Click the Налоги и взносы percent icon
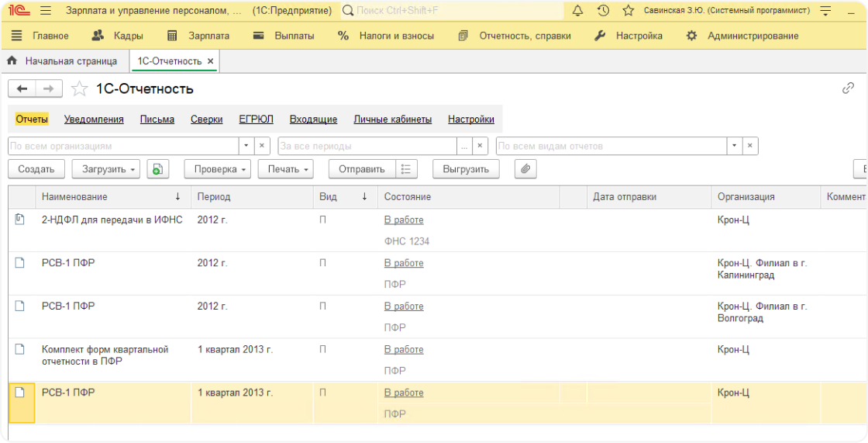Image resolution: width=868 pixels, height=443 pixels. pos(343,36)
